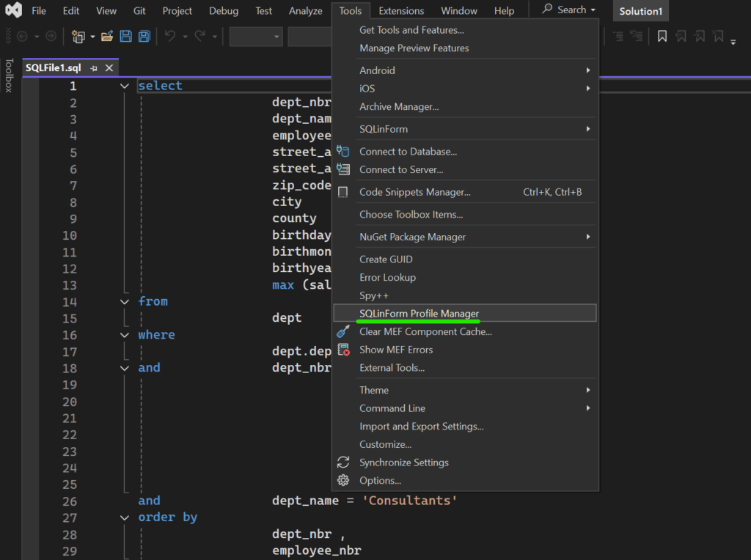Choose Connect to Database from menu
Image resolution: width=751 pixels, height=560 pixels.
click(x=408, y=152)
